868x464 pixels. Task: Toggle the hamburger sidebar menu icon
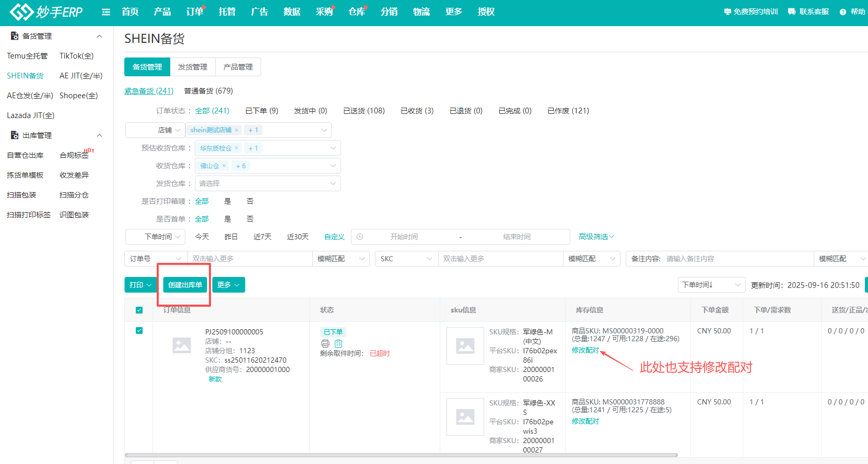tap(106, 12)
